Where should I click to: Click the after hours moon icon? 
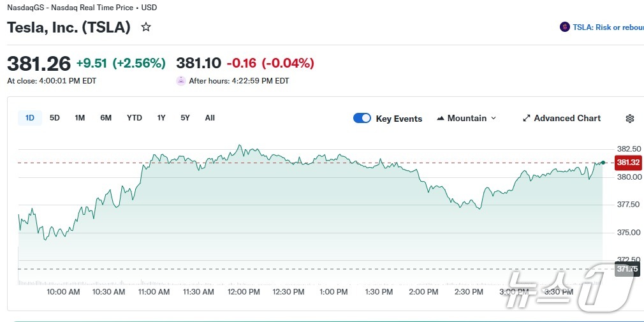point(181,81)
